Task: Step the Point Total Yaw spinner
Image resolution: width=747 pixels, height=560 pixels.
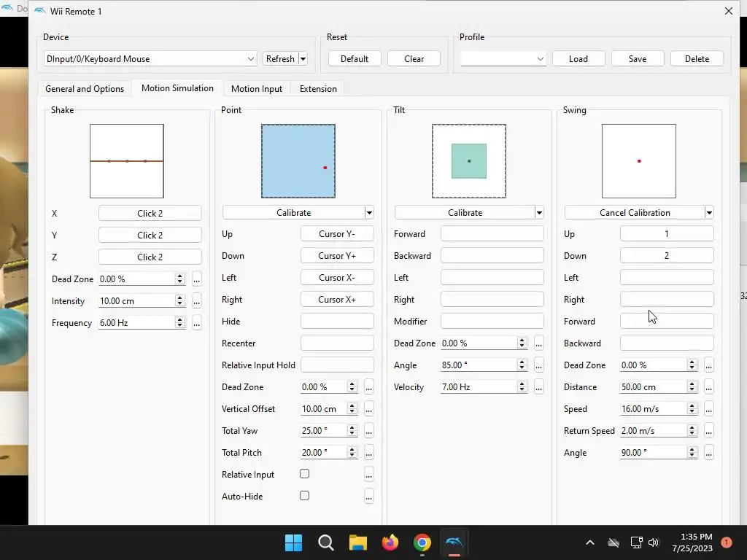Action: pos(352,431)
